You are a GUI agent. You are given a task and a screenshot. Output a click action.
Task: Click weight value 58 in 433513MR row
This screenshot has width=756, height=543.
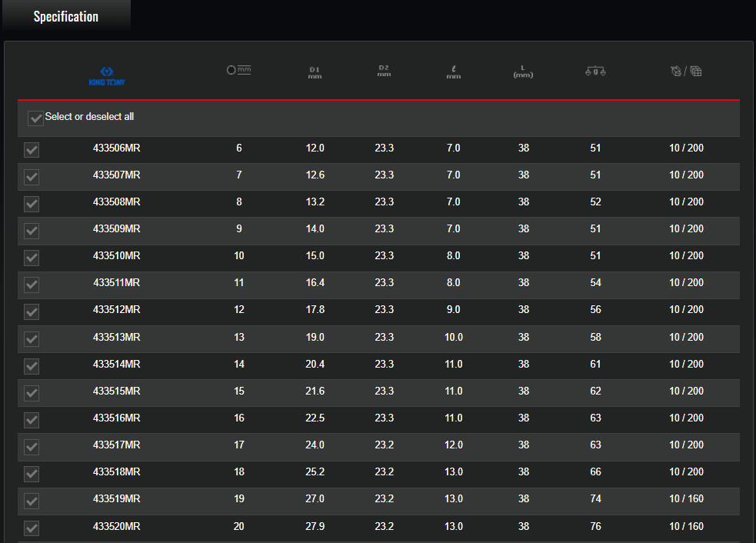595,338
